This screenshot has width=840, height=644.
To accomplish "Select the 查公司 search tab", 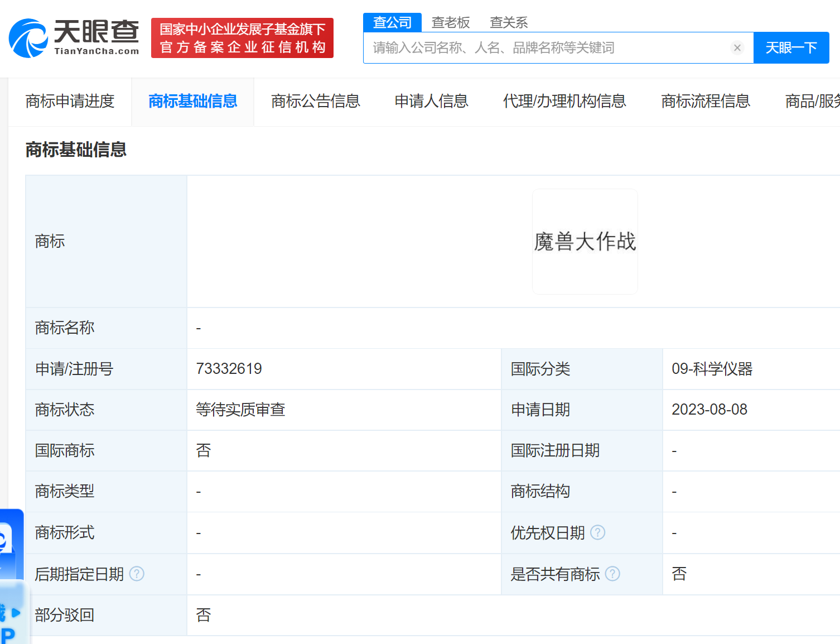I will click(x=392, y=22).
